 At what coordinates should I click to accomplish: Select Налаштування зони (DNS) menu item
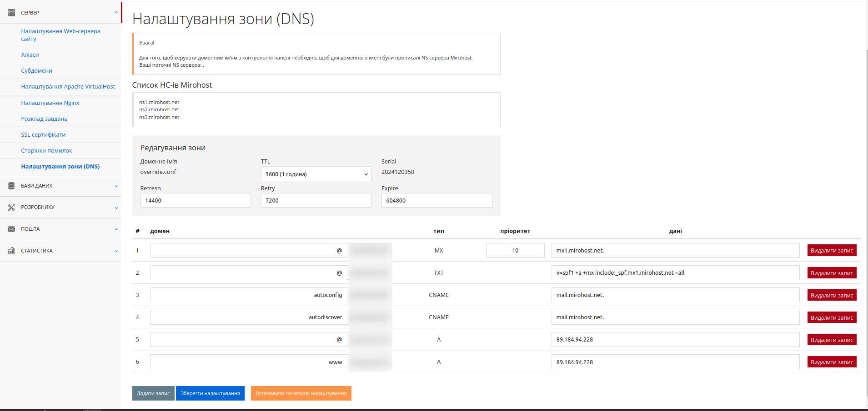pyautogui.click(x=60, y=167)
